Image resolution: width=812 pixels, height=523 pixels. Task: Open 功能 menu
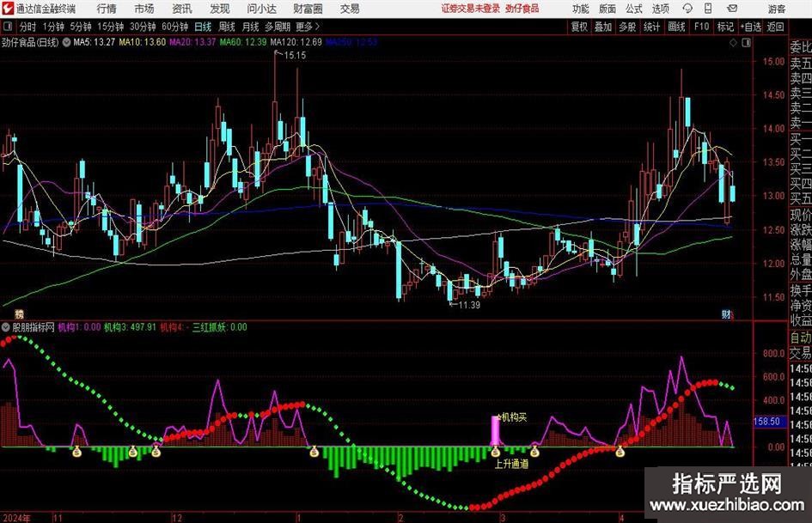[581, 9]
